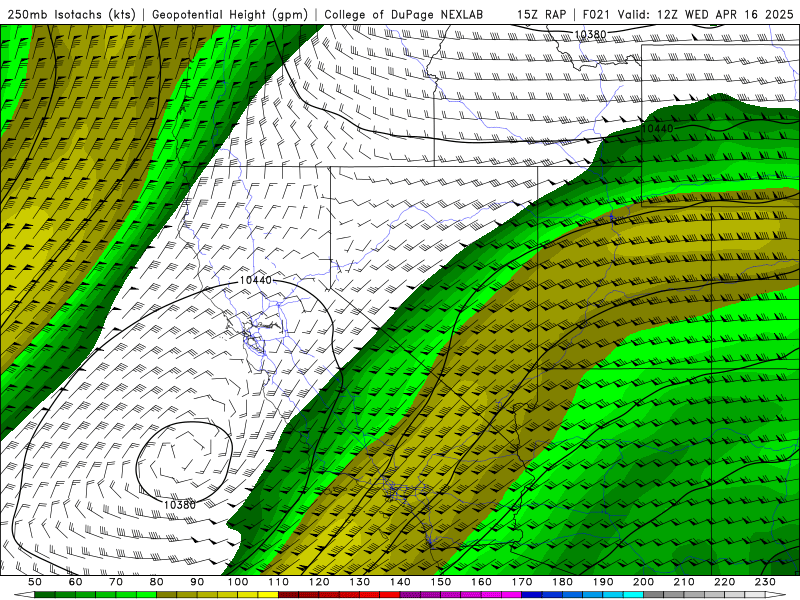Click the 220 label on the color scale
The image size is (800, 600).
[x=725, y=582]
